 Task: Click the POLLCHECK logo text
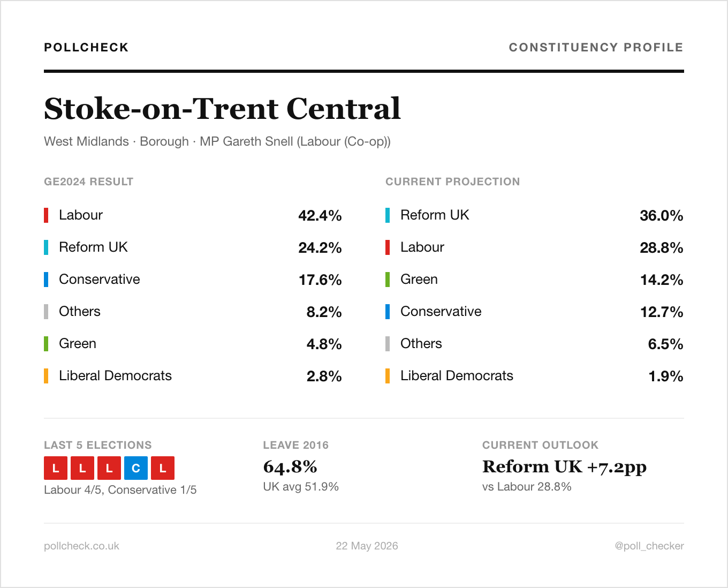tap(86, 47)
